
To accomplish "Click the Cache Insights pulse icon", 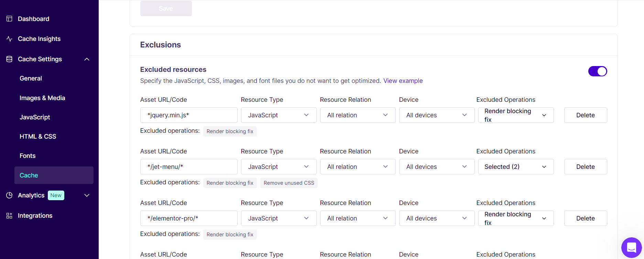I will click(x=9, y=39).
